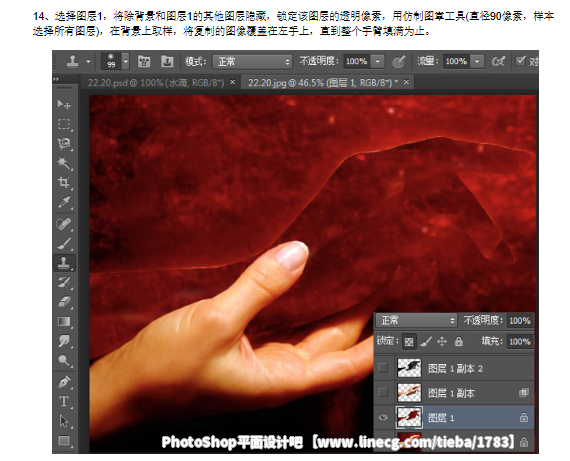This screenshot has height=461, width=570.
Task: Click the 图层 1 layer name
Action: (441, 418)
